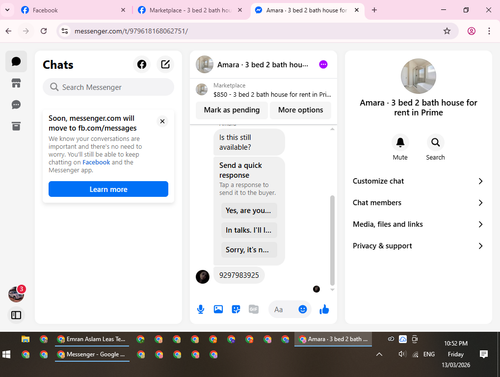View site information icon in address bar
Image resolution: width=500 pixels, height=377 pixels.
coord(65,31)
